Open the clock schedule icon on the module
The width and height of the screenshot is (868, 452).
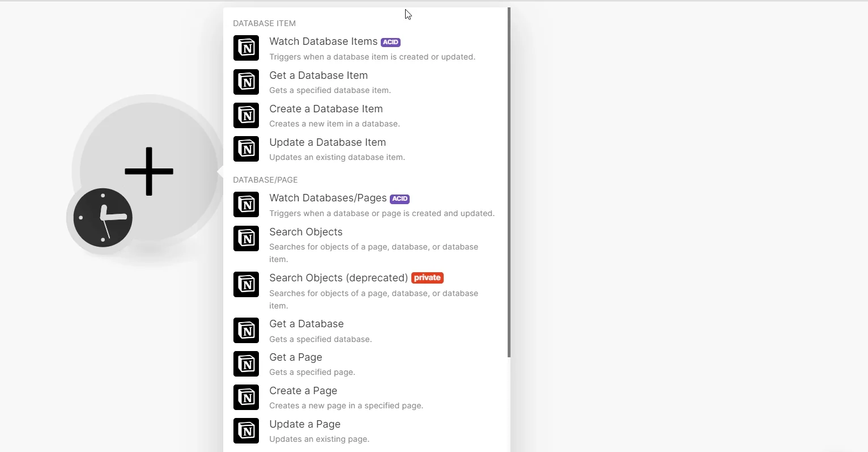pos(103,218)
